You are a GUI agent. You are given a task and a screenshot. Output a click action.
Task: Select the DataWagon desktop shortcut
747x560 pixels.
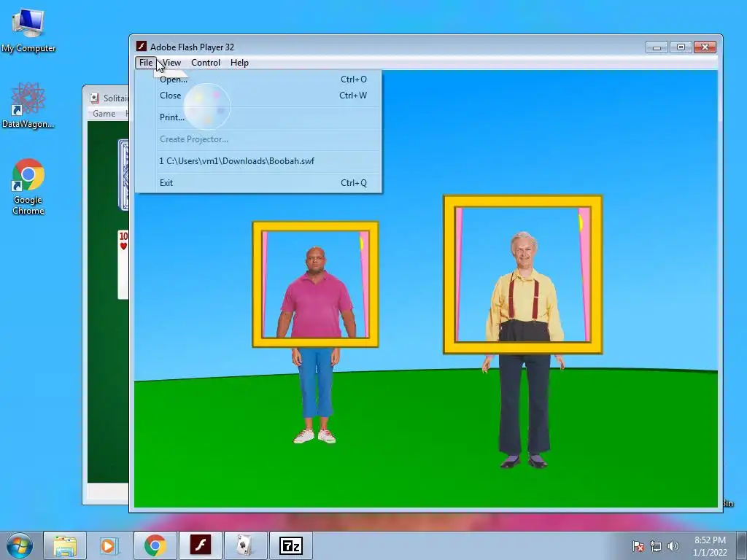(28, 106)
